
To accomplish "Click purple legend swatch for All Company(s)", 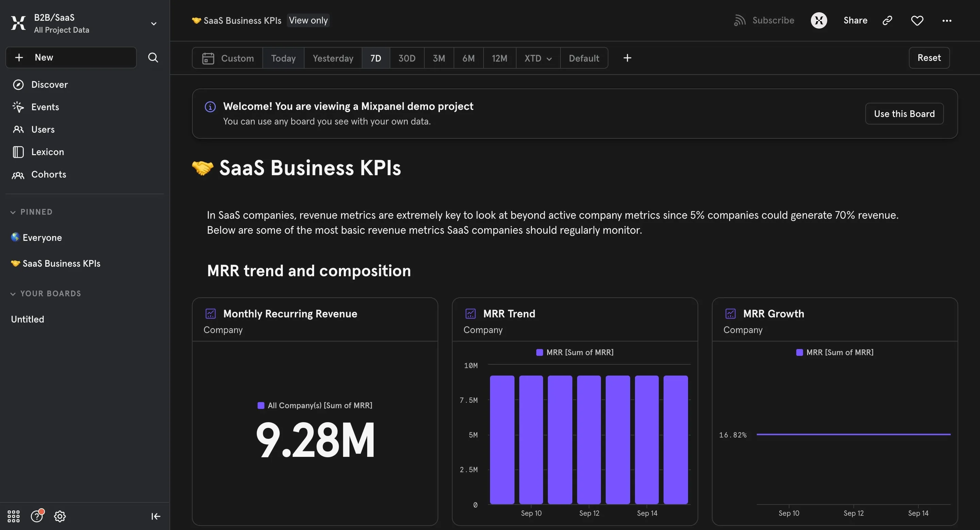I will [261, 405].
